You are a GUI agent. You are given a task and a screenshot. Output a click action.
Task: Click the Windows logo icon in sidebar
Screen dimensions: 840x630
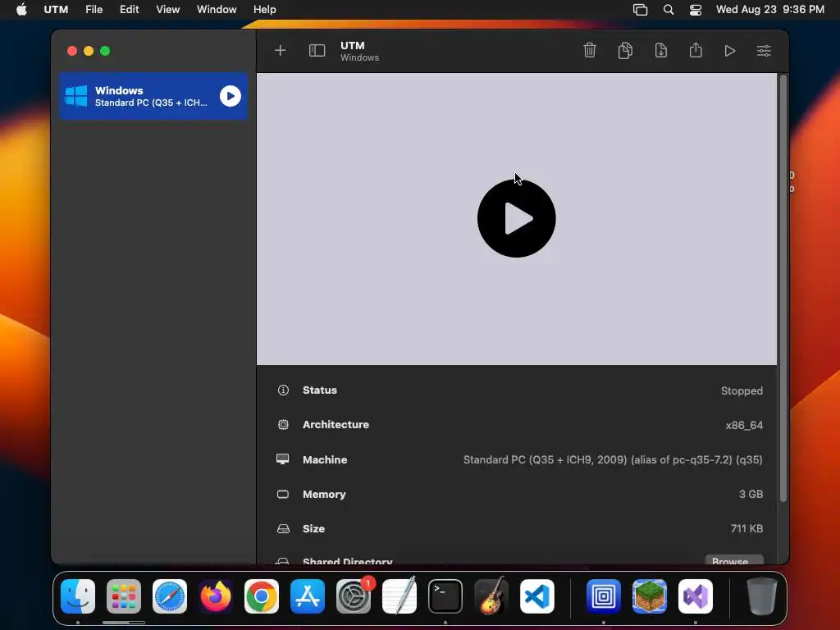(x=76, y=97)
